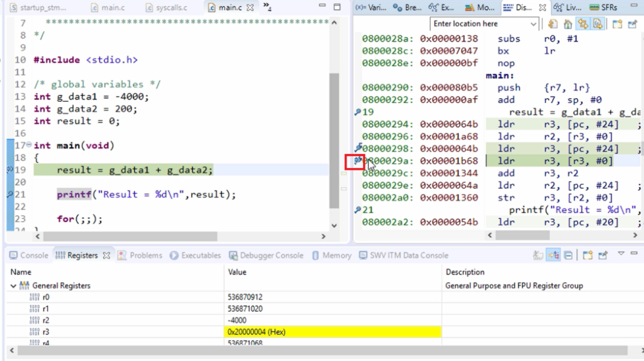Open the Executables tab
This screenshot has height=361, width=644.
coord(196,255)
